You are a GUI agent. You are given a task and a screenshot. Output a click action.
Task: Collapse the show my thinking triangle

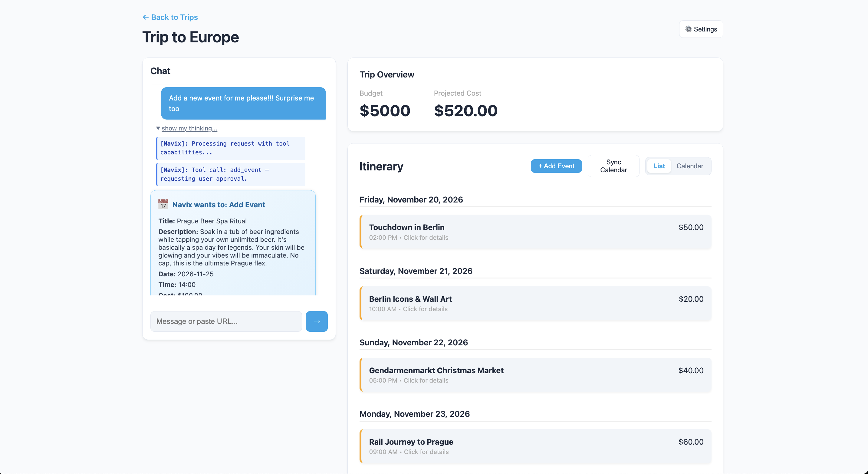pyautogui.click(x=158, y=128)
